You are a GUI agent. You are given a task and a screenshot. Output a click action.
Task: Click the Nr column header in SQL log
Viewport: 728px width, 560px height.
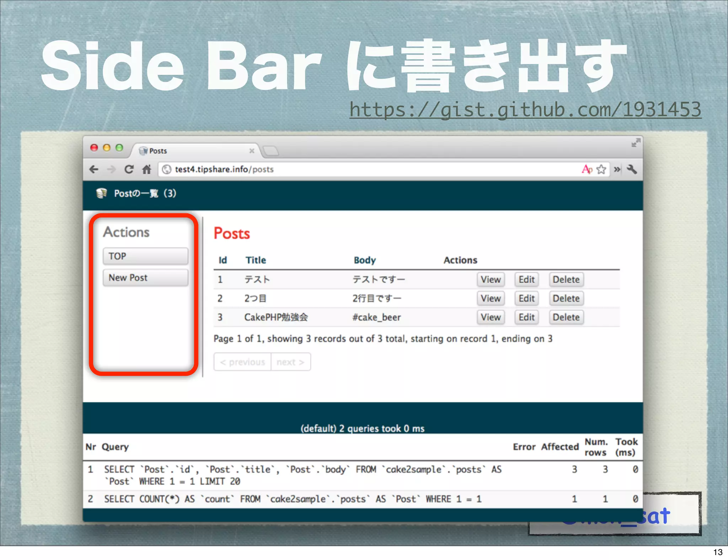[x=91, y=447]
